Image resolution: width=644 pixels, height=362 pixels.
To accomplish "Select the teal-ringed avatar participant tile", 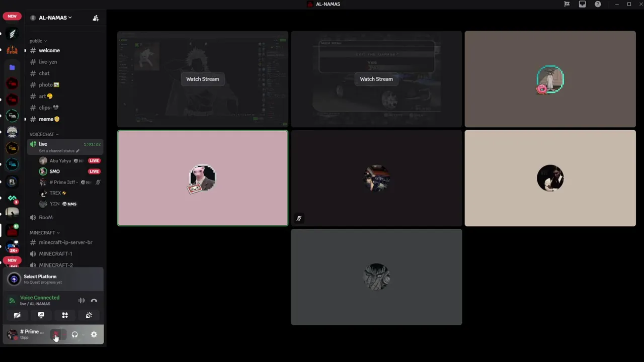I will tap(550, 79).
